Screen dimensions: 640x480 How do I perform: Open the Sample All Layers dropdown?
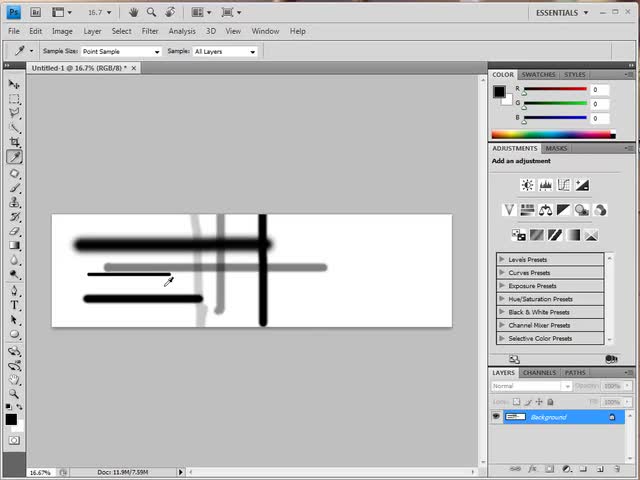(225, 51)
